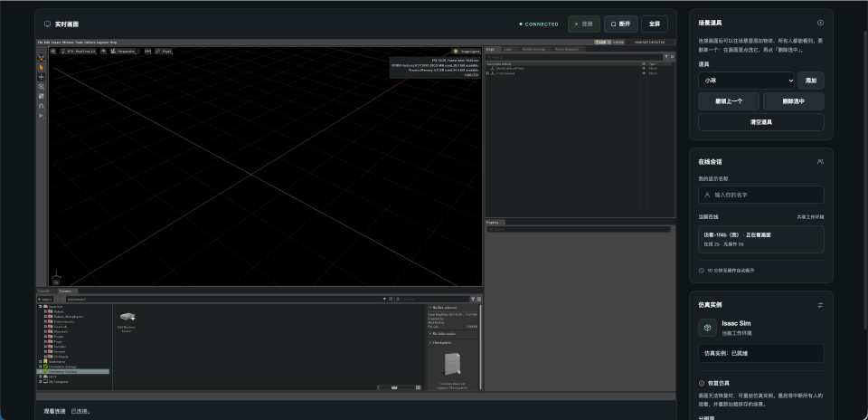Screen dimensions: 868x420
Task: Toggle the snap magnet icon
Action: click(41, 106)
